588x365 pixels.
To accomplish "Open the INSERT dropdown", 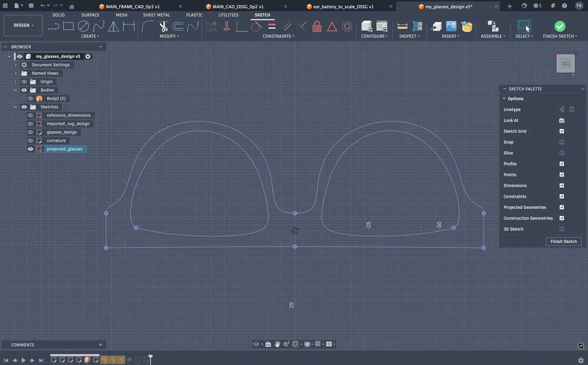I will 450,36.
